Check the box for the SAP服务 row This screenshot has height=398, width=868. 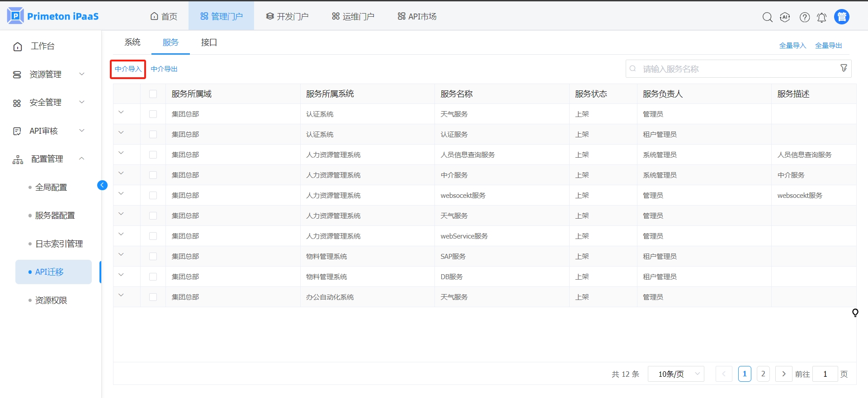point(153,257)
